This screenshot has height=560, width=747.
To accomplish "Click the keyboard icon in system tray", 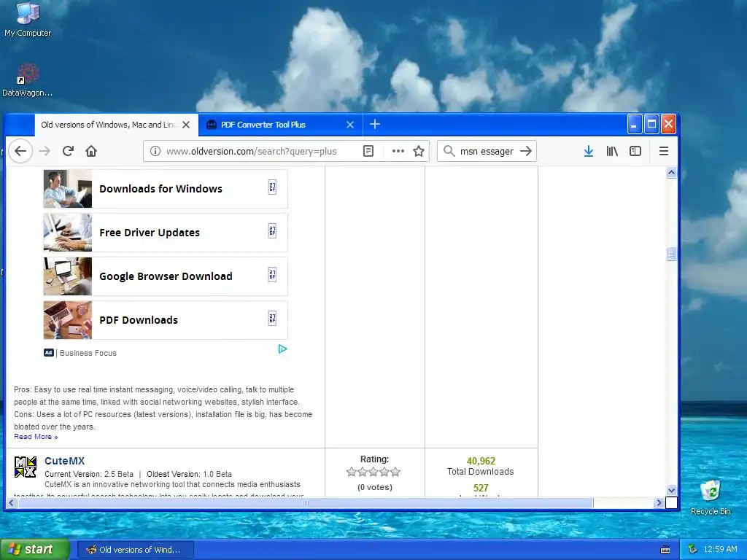I will 665,550.
